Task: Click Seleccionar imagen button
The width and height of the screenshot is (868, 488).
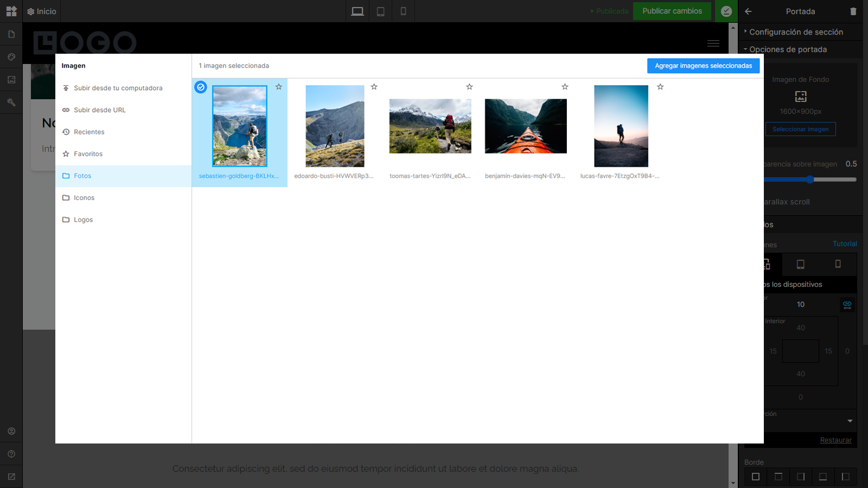Action: tap(801, 129)
